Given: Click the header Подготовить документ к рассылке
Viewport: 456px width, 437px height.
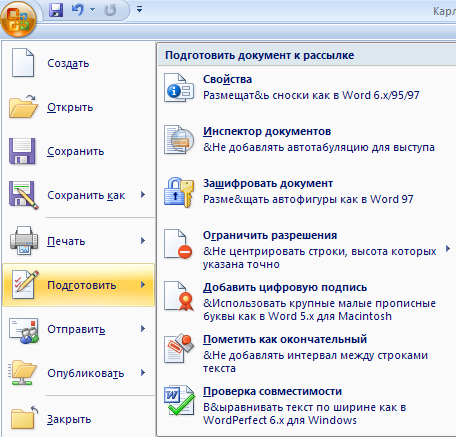Looking at the screenshot, I should point(260,55).
